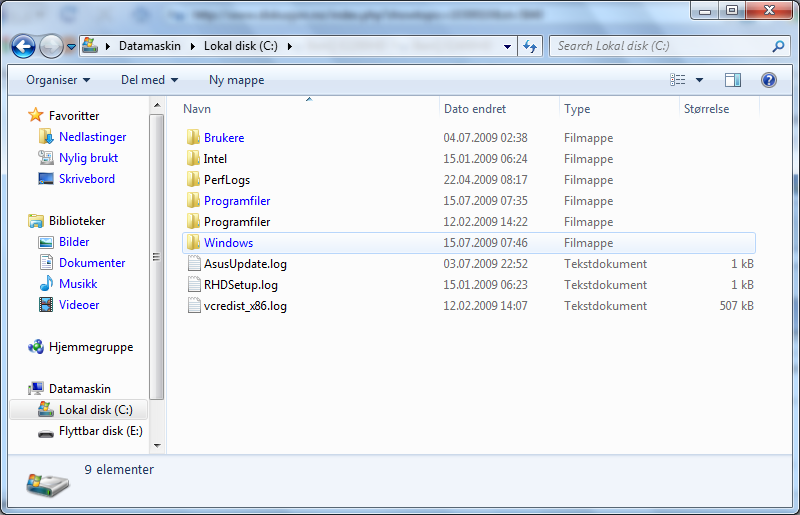
Task: Click the AsusUpdate.log document icon
Action: click(x=194, y=263)
